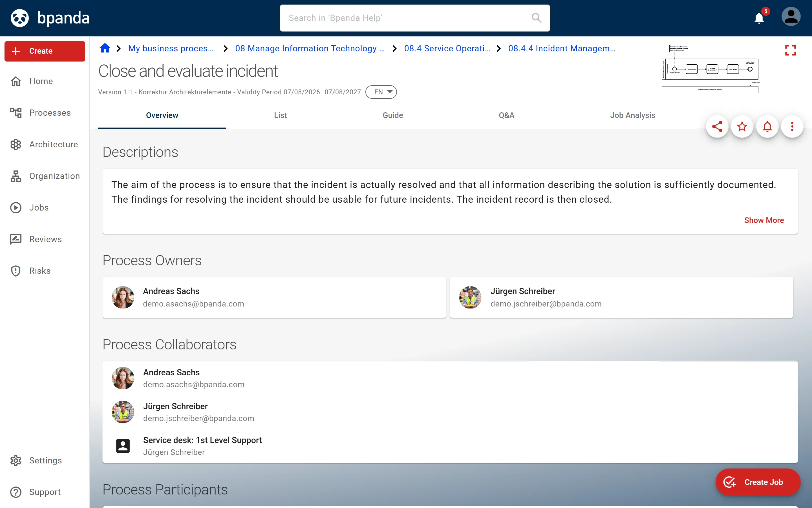Select Jürgen Schreiber collaborator with demo.jschreiber email
Image resolution: width=812 pixels, height=508 pixels.
pyautogui.click(x=450, y=412)
